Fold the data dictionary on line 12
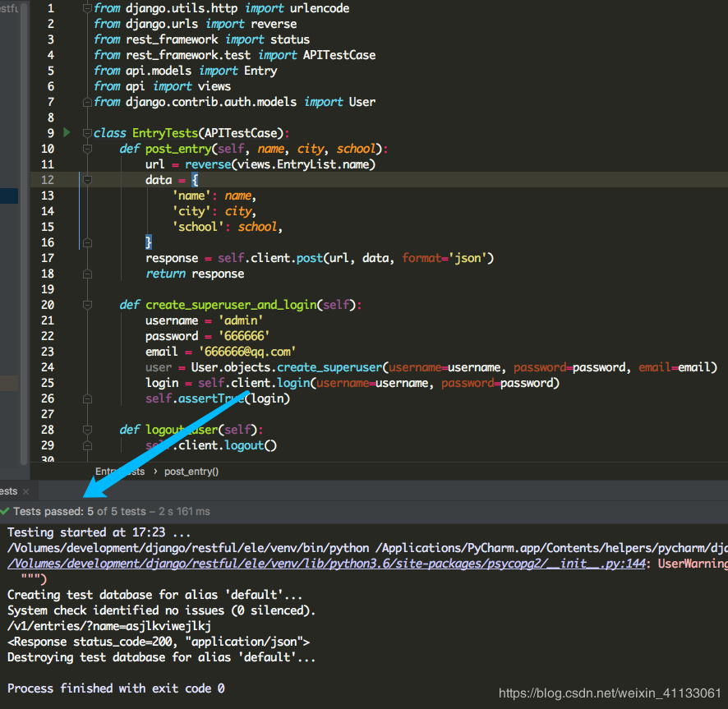 point(87,180)
